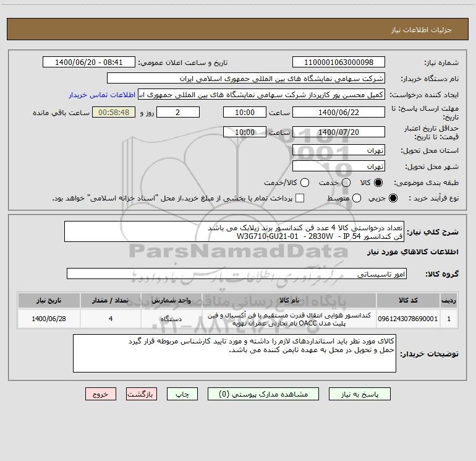Click the نوع فرآیند خرید label
This screenshot has height=461, width=476.
tap(433, 198)
